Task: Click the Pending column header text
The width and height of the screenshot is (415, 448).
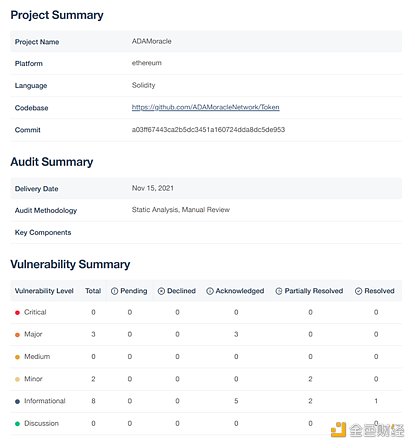Action: pyautogui.click(x=134, y=291)
